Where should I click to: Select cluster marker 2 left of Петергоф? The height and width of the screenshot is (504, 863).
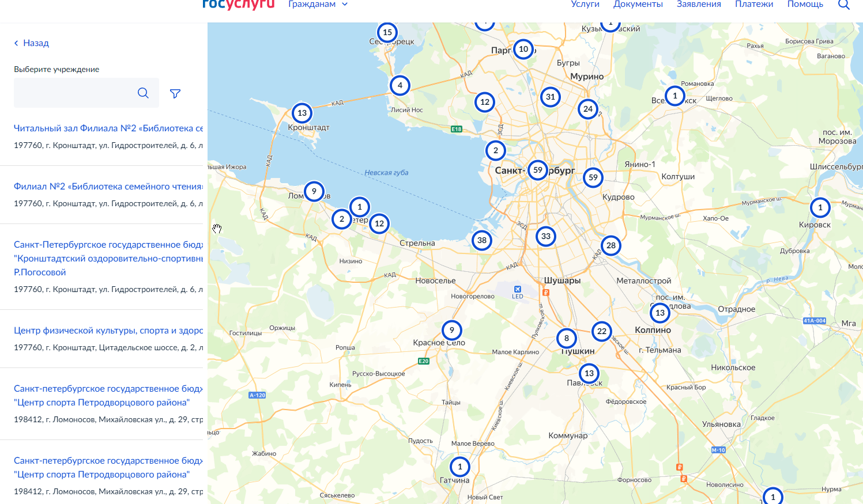point(342,219)
